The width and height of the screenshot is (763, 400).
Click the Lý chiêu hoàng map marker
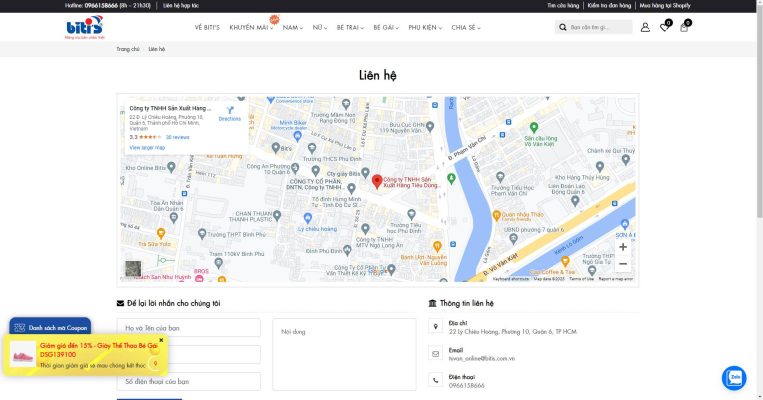[308, 218]
